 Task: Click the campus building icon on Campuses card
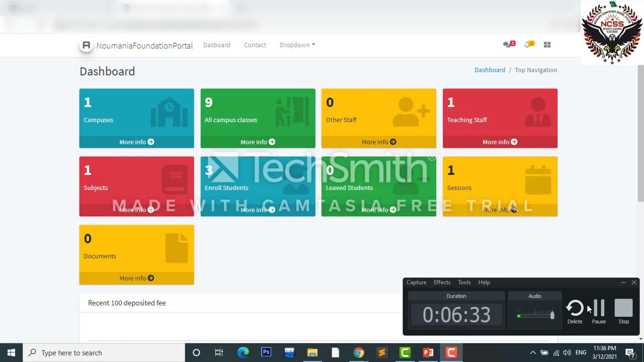coord(169,113)
